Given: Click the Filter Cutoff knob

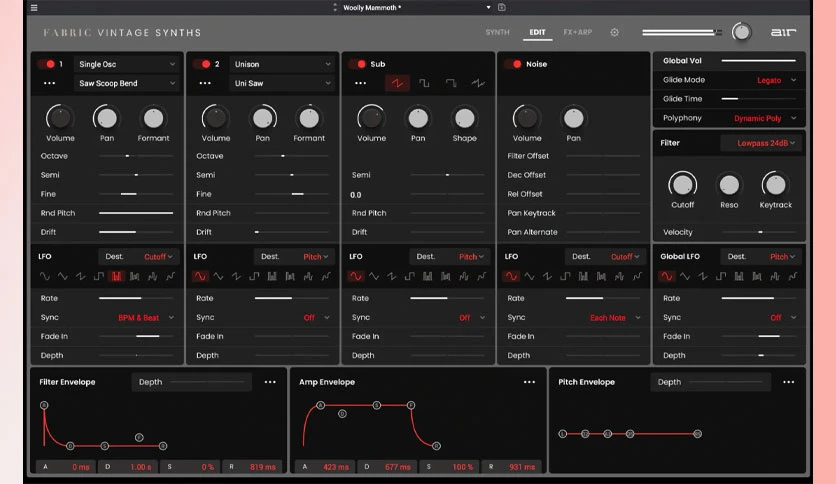Looking at the screenshot, I should point(682,185).
